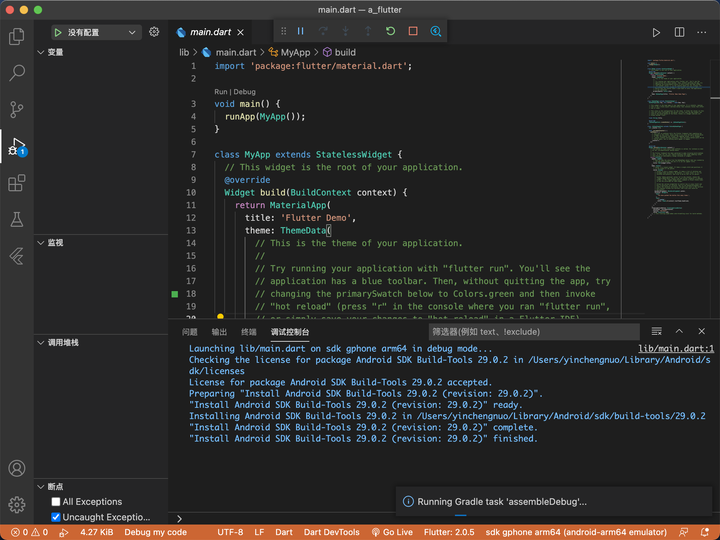Viewport: 720px width, 540px height.
Task: Open launch.json with the gear icon
Action: pos(154,32)
